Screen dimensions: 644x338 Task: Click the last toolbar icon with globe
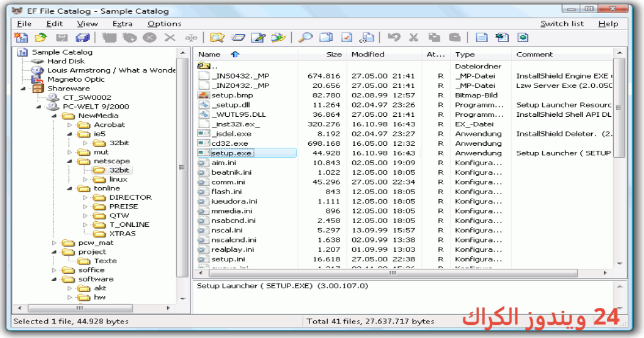pyautogui.click(x=523, y=38)
